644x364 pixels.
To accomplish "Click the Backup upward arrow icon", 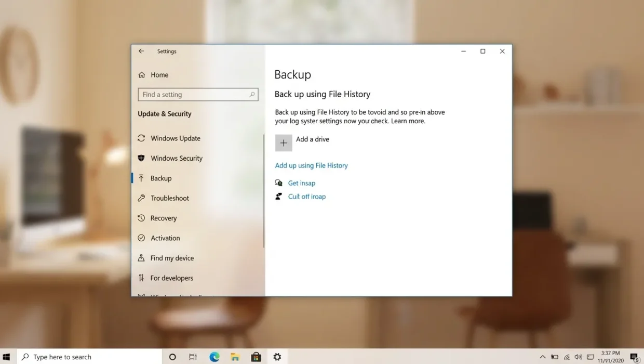I will click(x=141, y=178).
